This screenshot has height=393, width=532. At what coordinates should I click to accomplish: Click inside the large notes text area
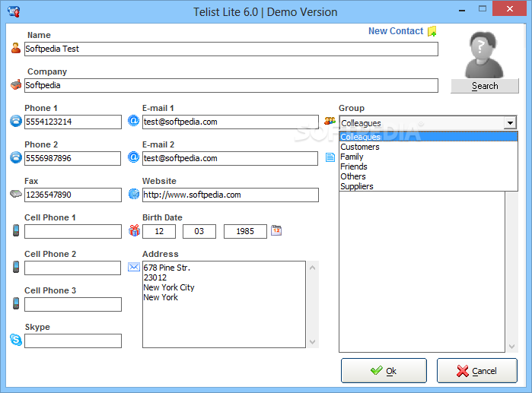click(422, 271)
